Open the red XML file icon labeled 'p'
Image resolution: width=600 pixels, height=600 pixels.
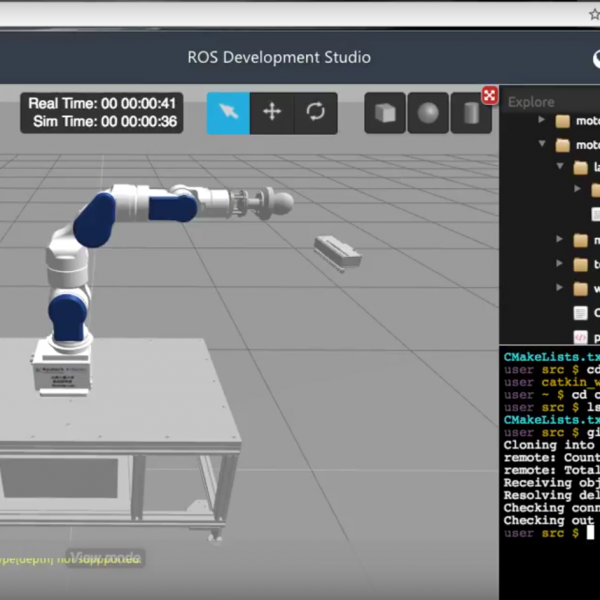point(580,337)
